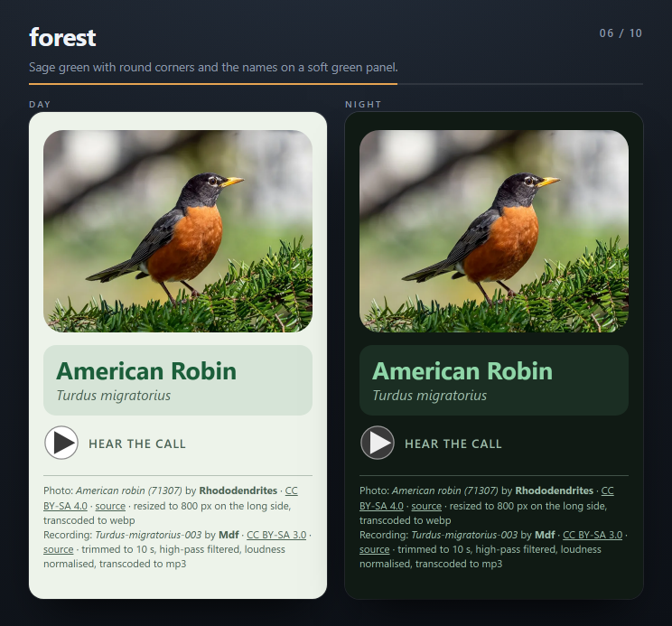Click the 06 / 10 page counter
672x626 pixels.
[x=621, y=33]
